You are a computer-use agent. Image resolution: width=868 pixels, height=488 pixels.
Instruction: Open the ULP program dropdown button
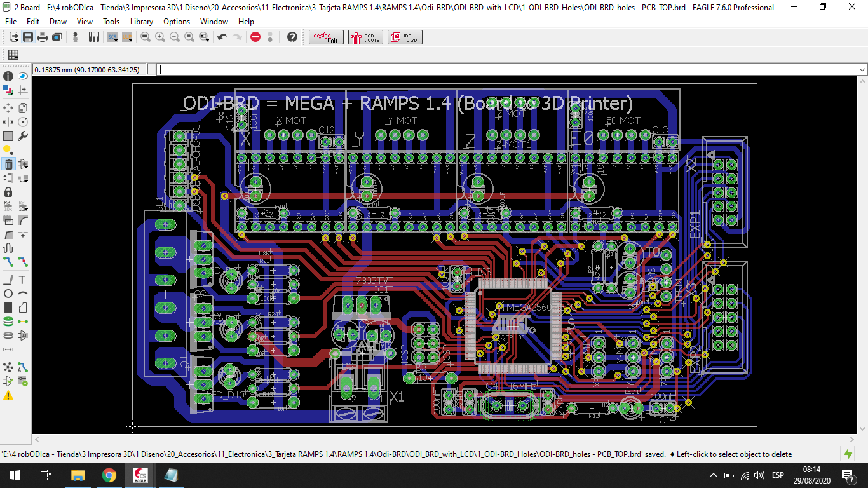[127, 37]
